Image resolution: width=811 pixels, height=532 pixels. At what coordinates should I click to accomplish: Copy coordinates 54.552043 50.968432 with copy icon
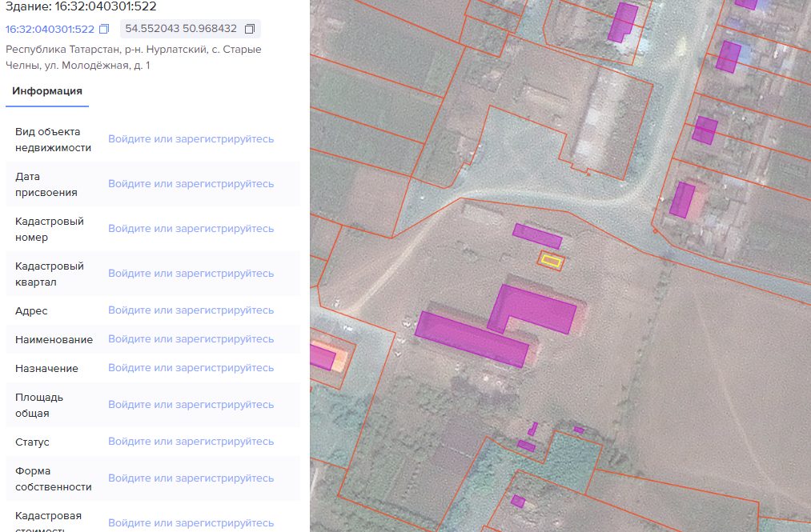[250, 29]
